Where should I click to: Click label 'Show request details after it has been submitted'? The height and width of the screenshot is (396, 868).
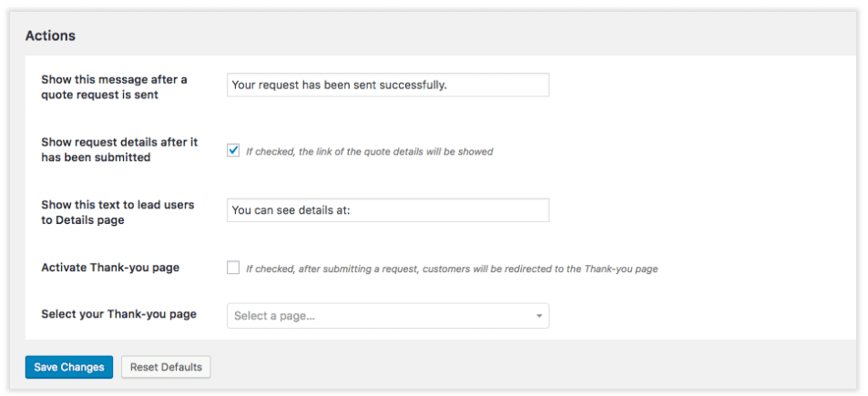click(x=119, y=150)
